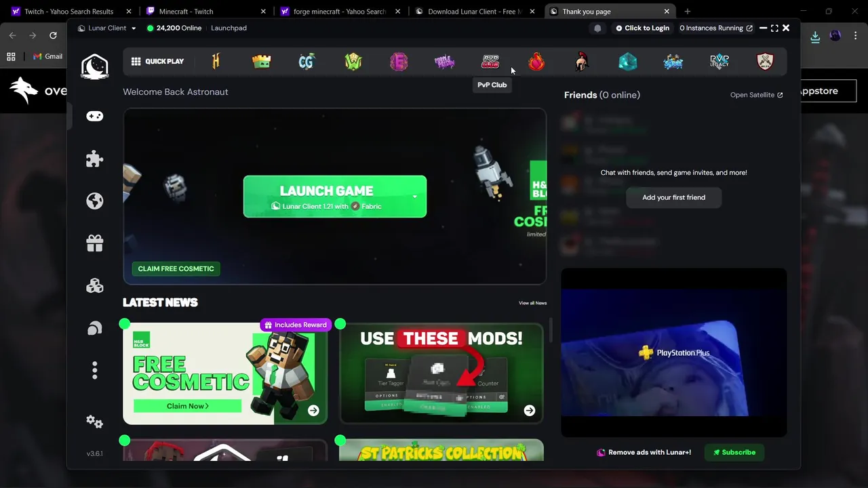Switch to Twitch Yahoo Search Results tab
The width and height of the screenshot is (868, 488).
tap(70, 12)
